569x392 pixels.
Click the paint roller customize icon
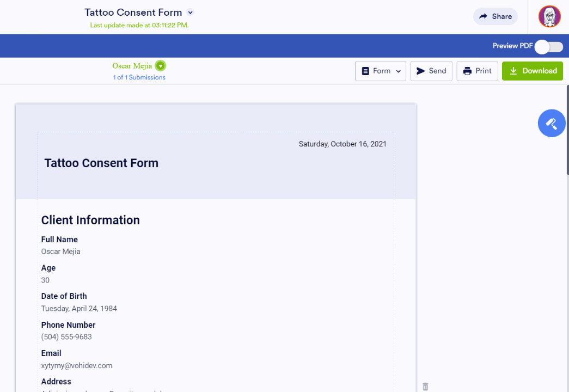[x=552, y=124]
